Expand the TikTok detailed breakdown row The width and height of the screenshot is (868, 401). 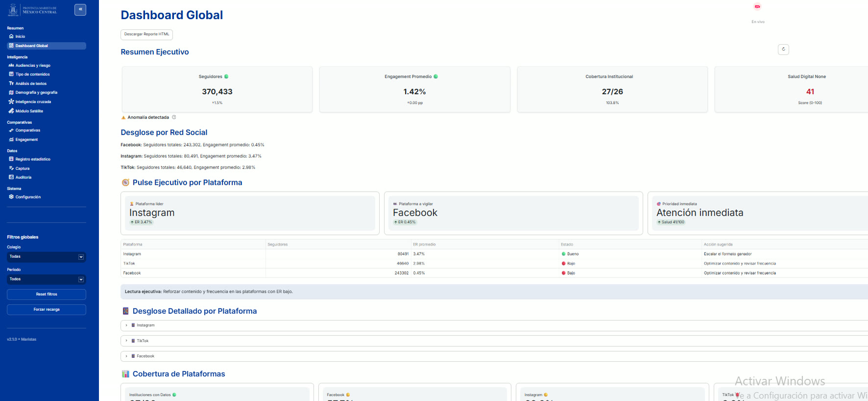click(495, 341)
